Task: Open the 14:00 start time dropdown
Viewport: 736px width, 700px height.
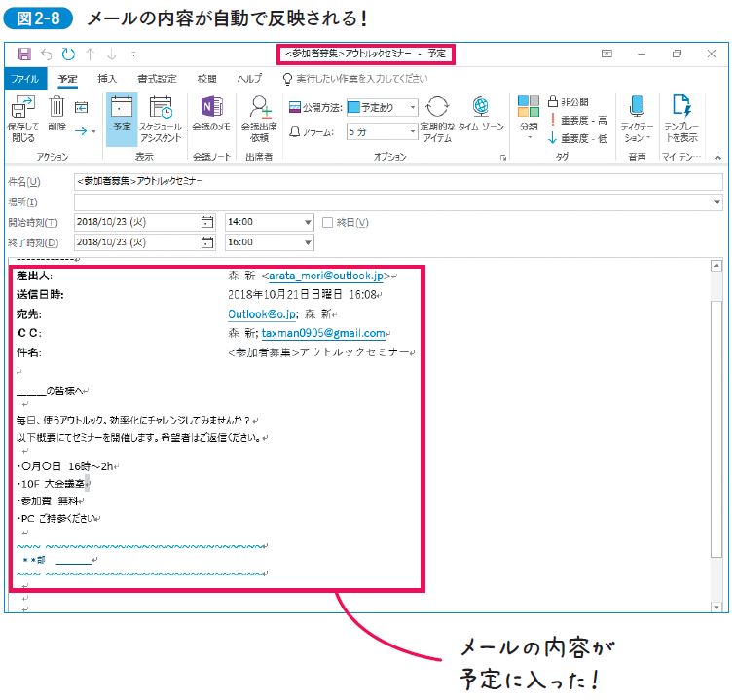Action: tap(308, 222)
